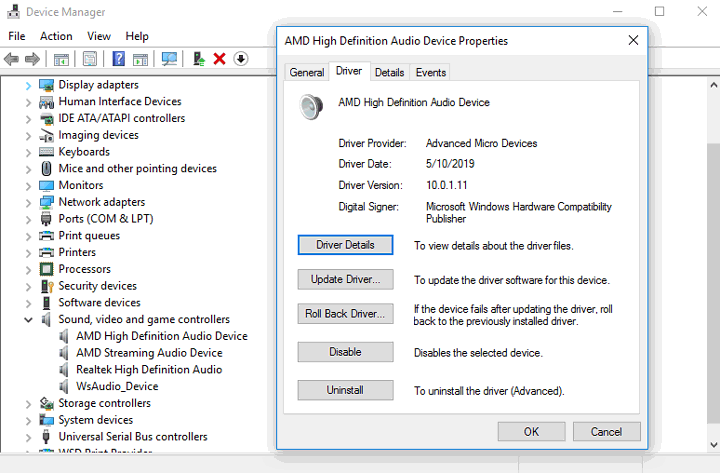The width and height of the screenshot is (720, 473).
Task: Select Realtek High Definition Audio
Action: [149, 370]
